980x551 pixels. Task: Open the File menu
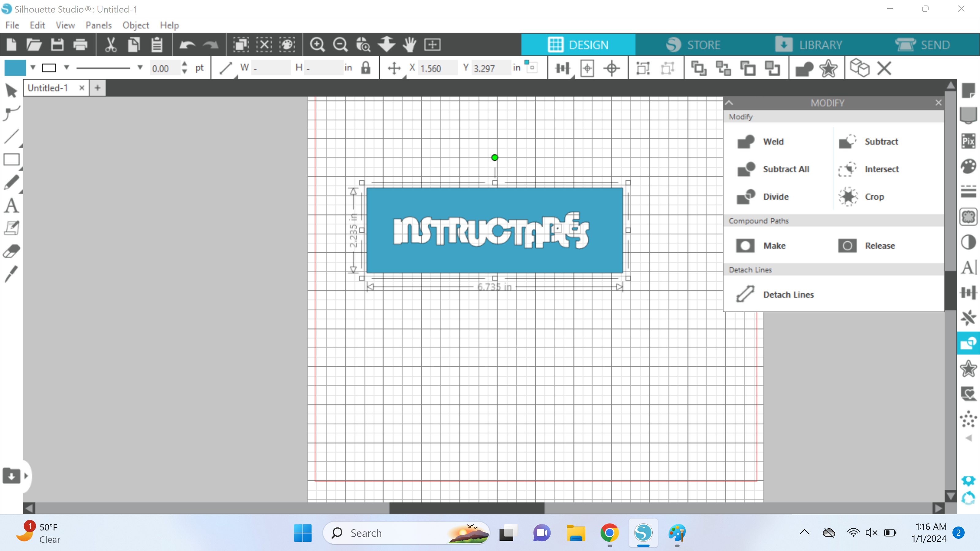click(12, 25)
